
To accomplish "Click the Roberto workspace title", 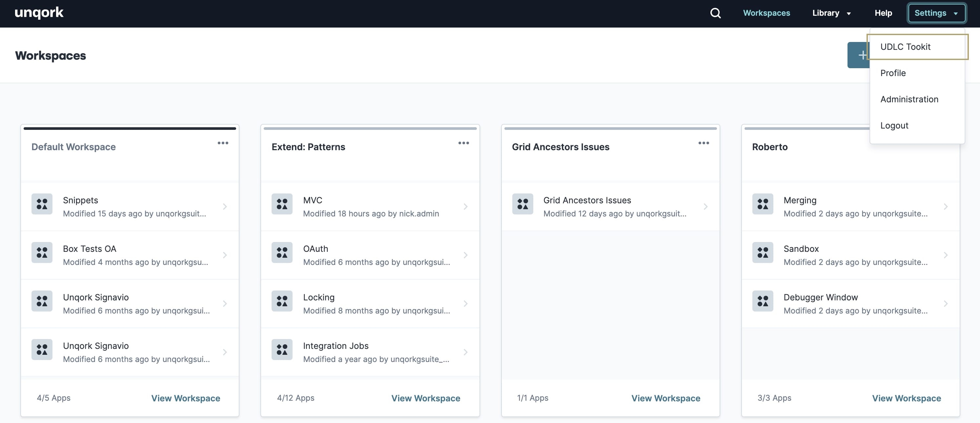I will [770, 147].
